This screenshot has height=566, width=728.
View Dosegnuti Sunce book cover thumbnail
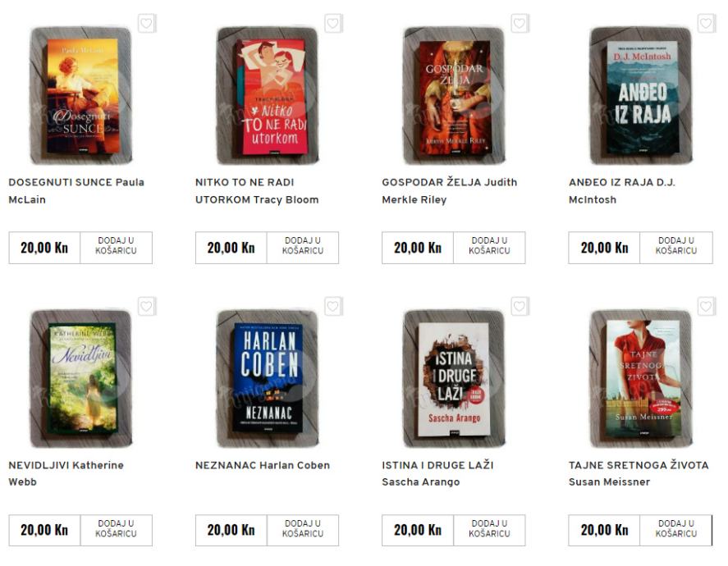(x=81, y=96)
